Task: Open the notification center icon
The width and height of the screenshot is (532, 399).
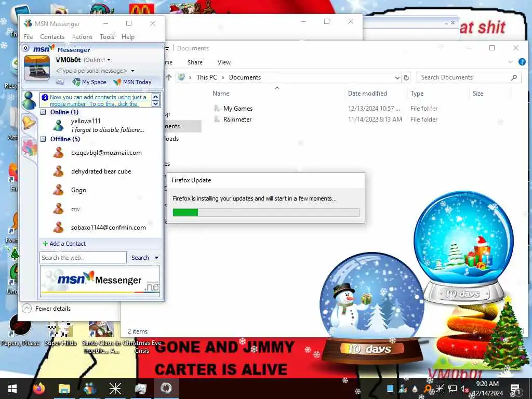Action: click(515, 389)
